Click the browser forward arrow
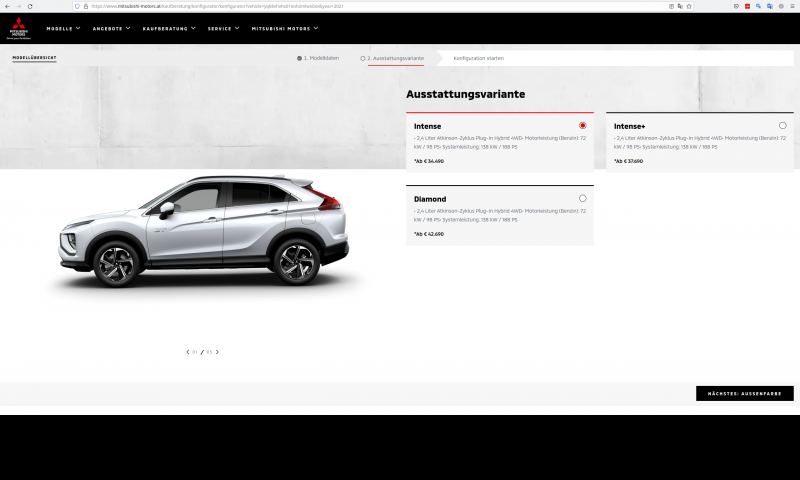Image resolution: width=800 pixels, height=480 pixels. tap(18, 6)
